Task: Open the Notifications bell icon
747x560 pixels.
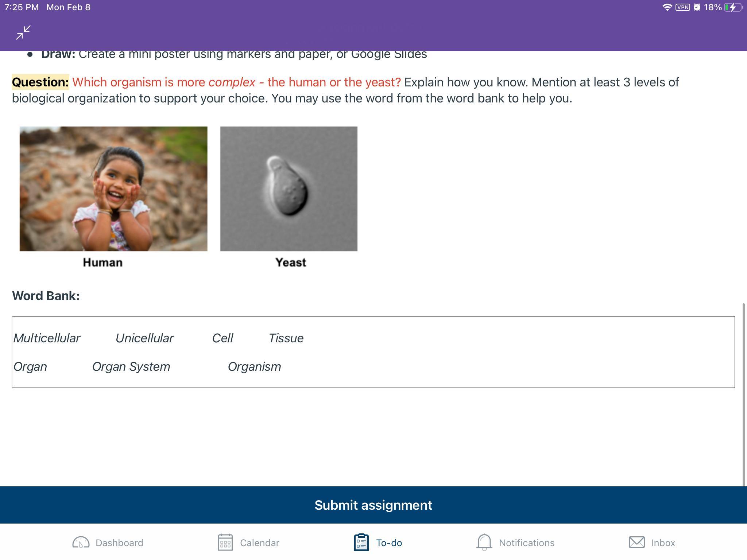Action: [484, 542]
